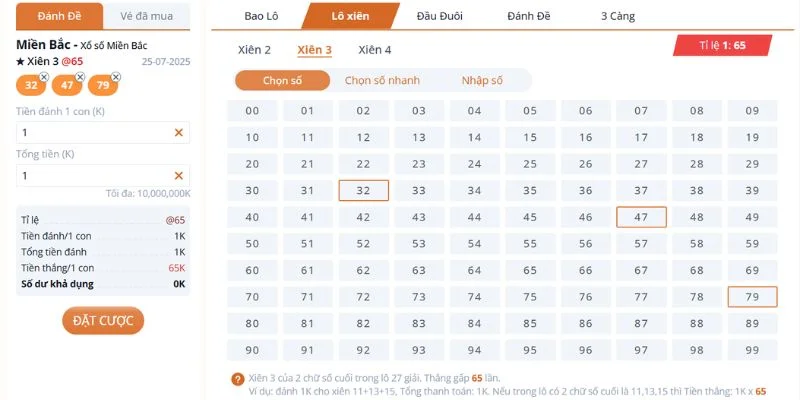Select the Xiên 4 bet type
Image resolution: width=800 pixels, height=400 pixels.
pos(374,50)
